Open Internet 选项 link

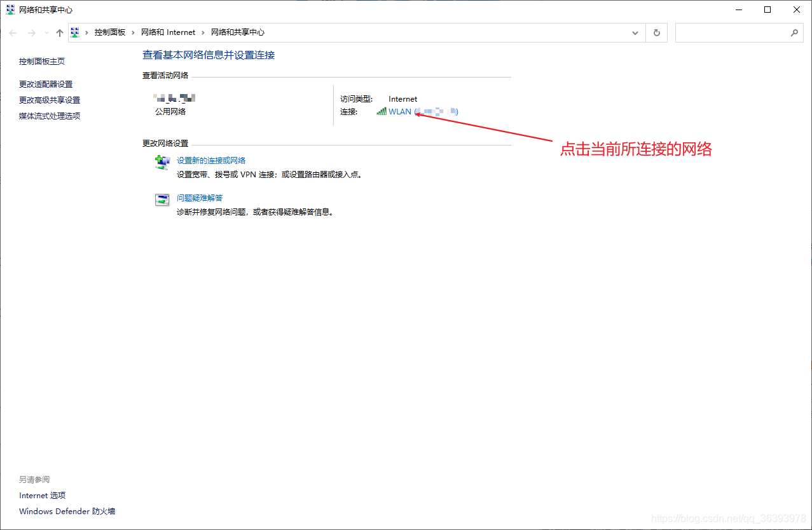(43, 496)
